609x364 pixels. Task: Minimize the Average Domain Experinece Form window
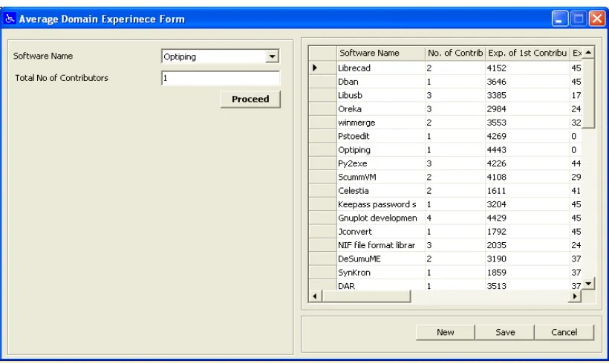click(560, 19)
